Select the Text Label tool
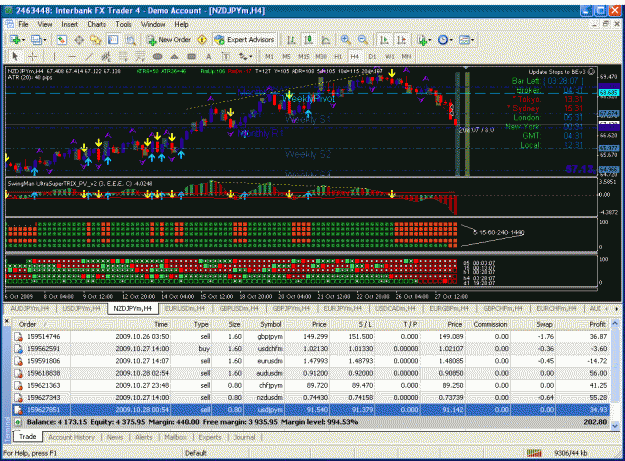 226,57
